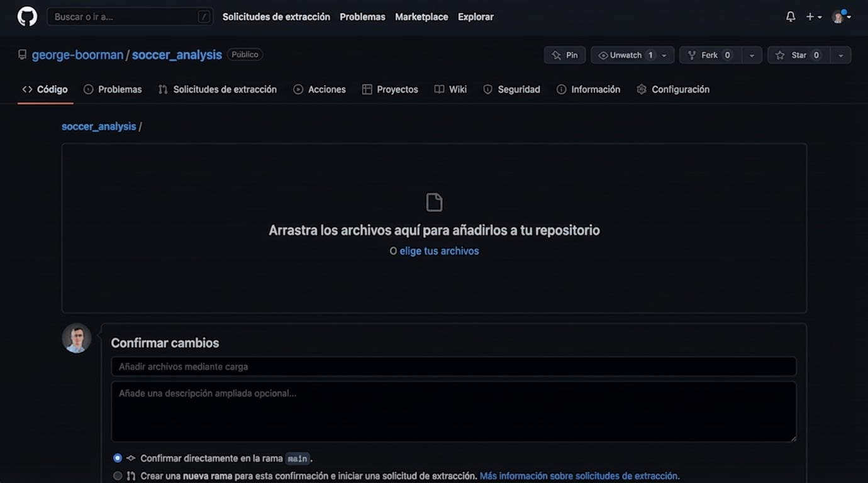Click the Ferk button
Image resolution: width=868 pixels, height=483 pixels.
point(710,55)
